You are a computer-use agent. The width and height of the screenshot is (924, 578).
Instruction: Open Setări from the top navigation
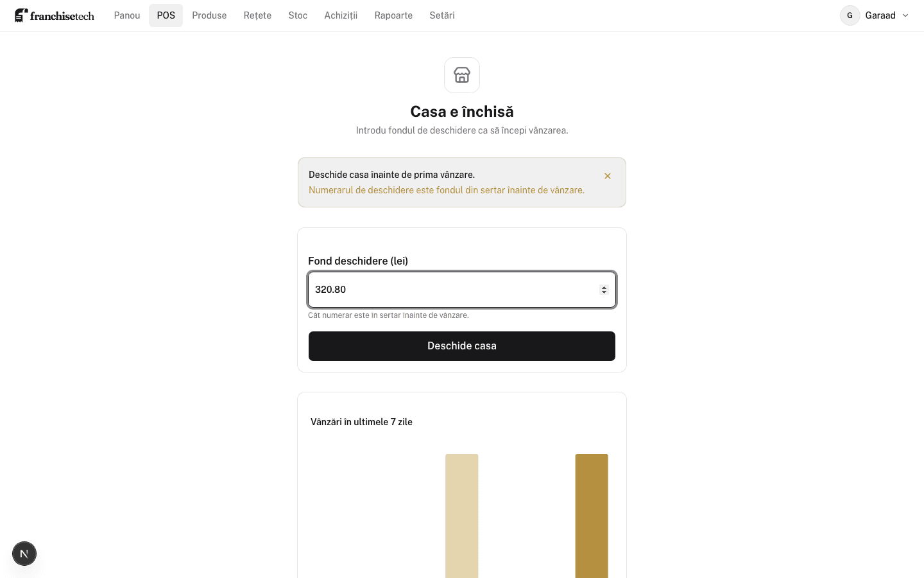442,15
